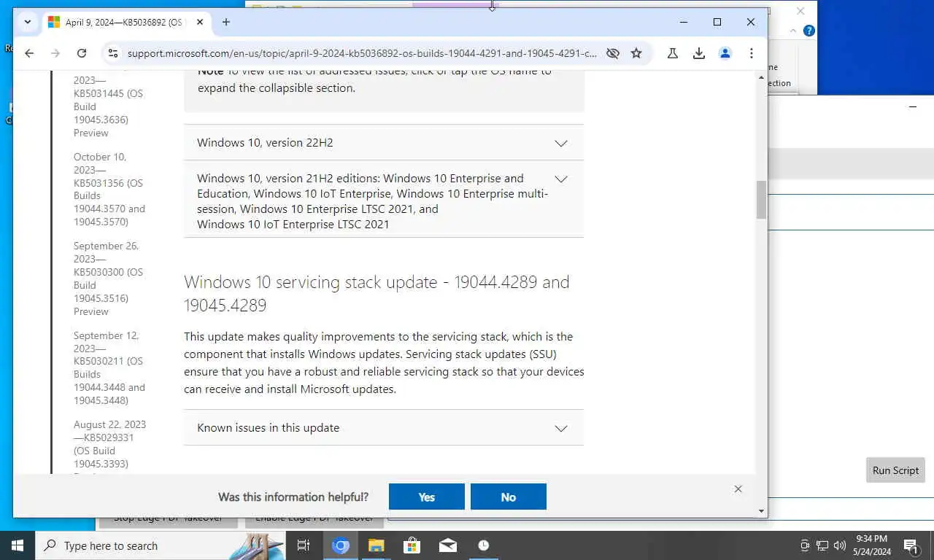The image size is (934, 560).
Task: Open network icon in system tray
Action: pyautogui.click(x=822, y=545)
